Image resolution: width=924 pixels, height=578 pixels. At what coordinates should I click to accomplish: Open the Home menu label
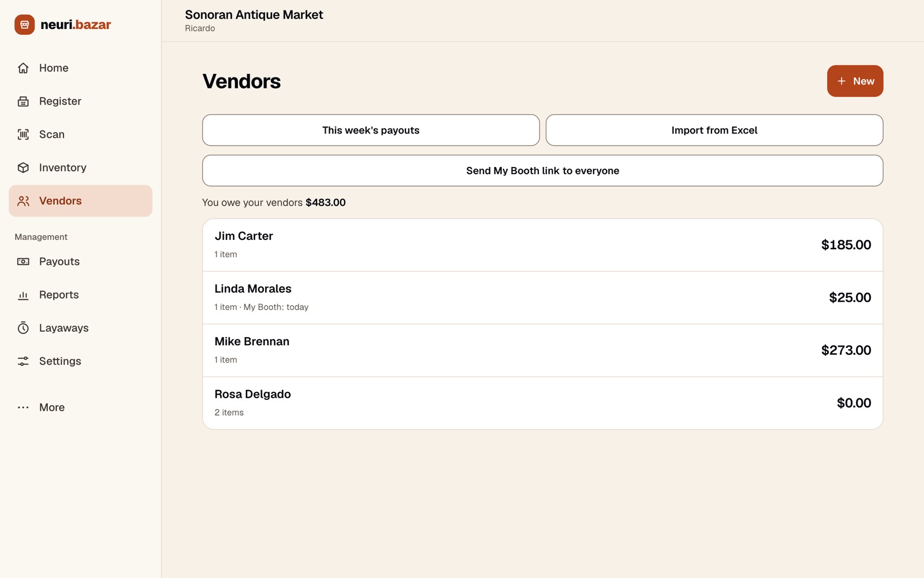pos(54,68)
